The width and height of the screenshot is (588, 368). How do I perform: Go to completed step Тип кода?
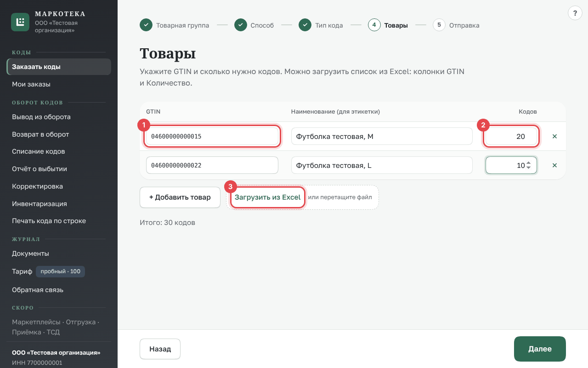pos(321,25)
